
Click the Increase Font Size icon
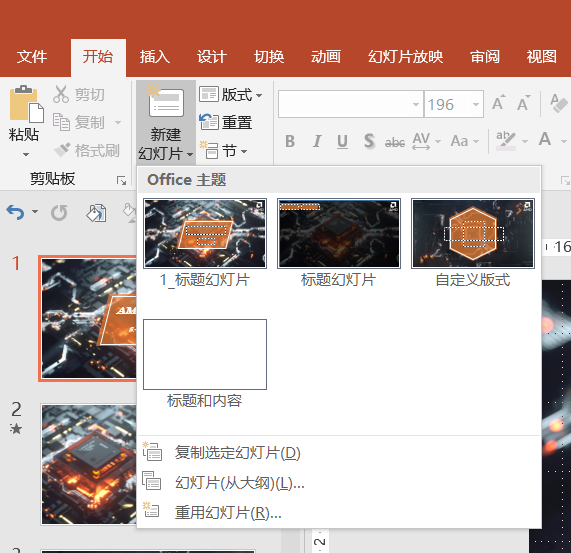coord(499,103)
